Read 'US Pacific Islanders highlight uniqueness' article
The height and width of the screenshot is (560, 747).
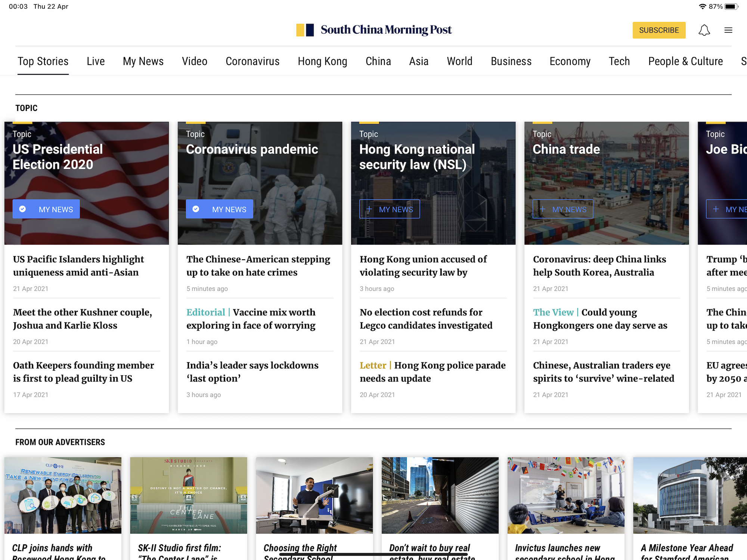pyautogui.click(x=78, y=266)
